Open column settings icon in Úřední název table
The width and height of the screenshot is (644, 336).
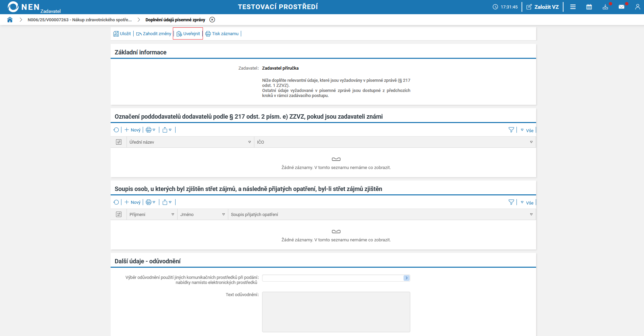tap(119, 142)
